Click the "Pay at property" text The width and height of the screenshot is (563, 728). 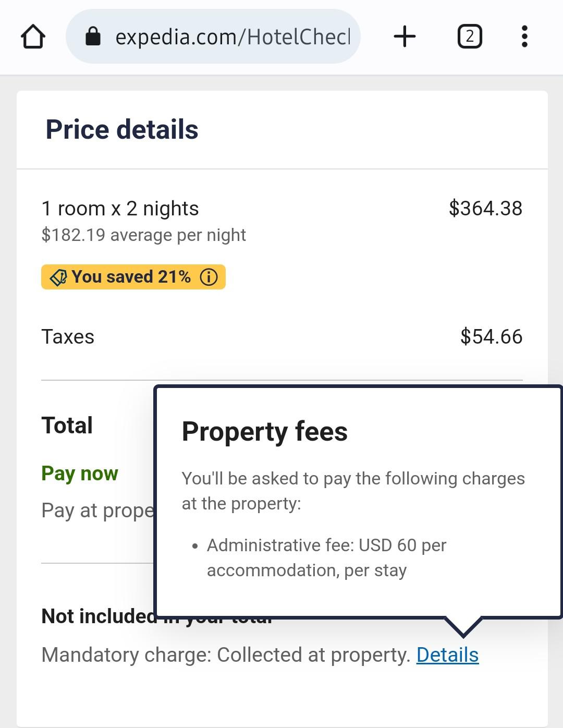coord(97,511)
